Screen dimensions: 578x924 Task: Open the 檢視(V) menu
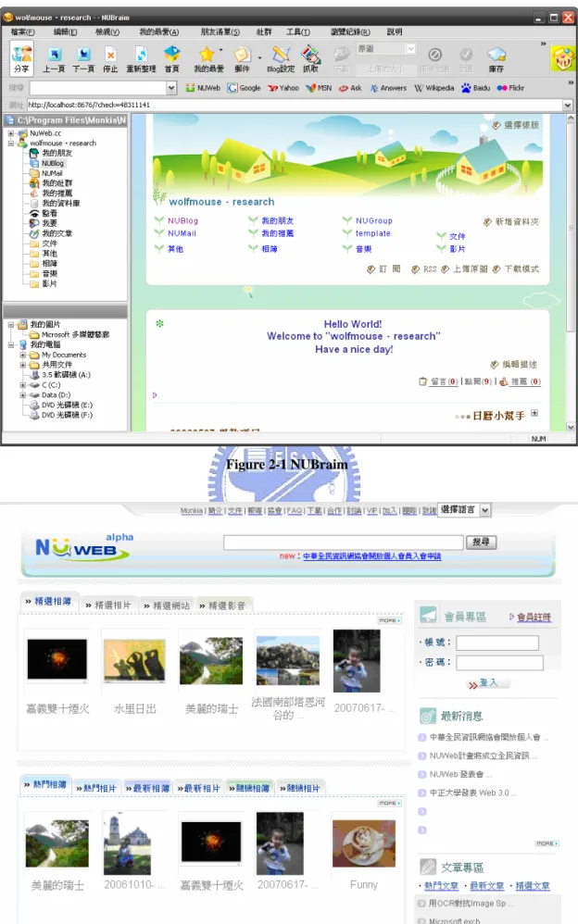(107, 31)
